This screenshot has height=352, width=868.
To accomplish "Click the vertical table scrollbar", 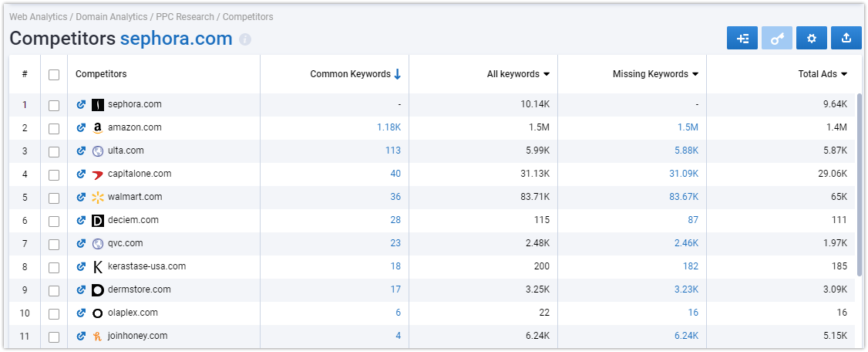I will click(x=860, y=183).
